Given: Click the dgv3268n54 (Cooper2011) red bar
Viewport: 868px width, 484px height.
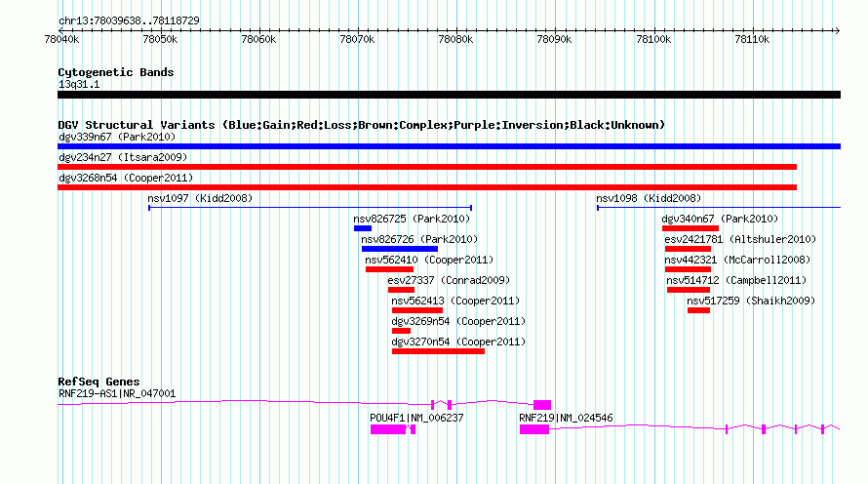Looking at the screenshot, I should click(427, 187).
